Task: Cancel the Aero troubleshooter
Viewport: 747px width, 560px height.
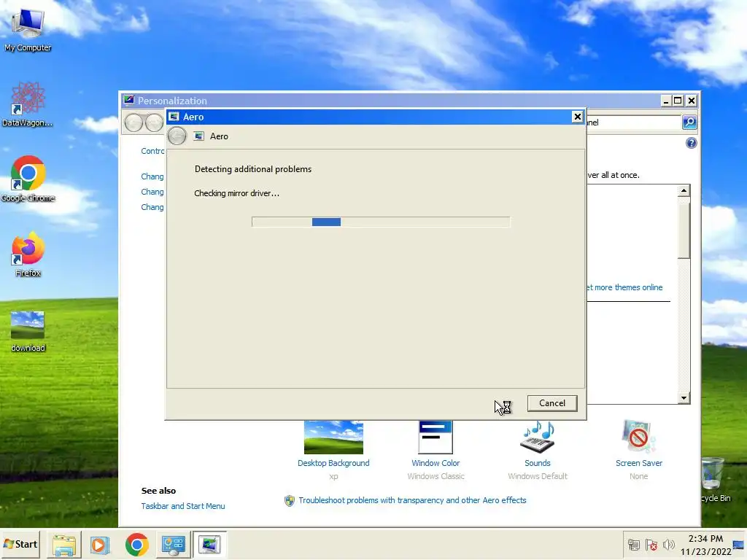Action: (x=552, y=403)
